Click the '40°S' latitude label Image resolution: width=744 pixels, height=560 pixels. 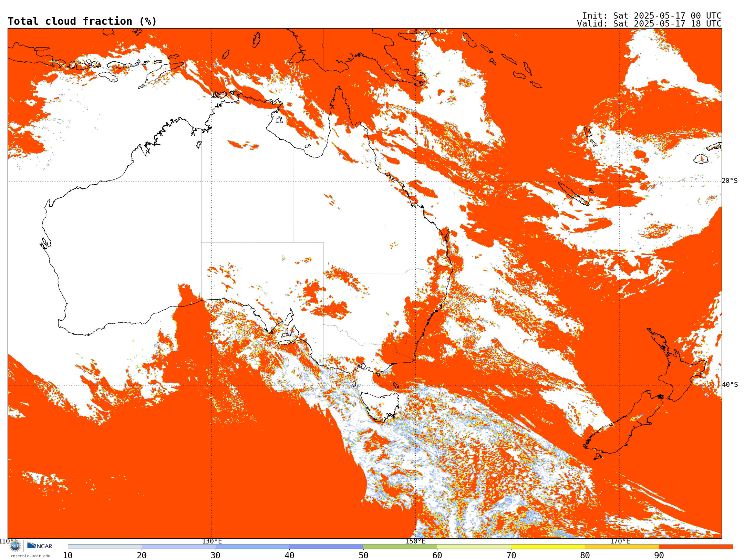tap(730, 385)
